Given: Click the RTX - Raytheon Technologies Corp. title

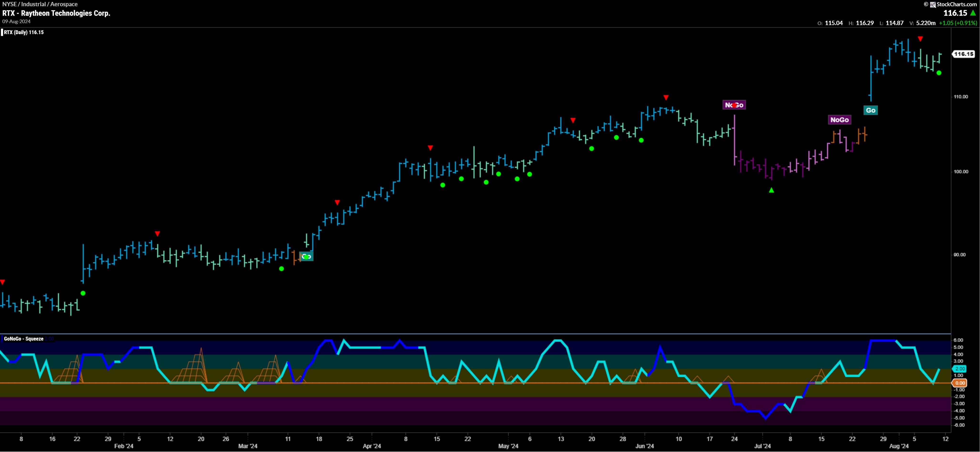Looking at the screenshot, I should tap(56, 13).
